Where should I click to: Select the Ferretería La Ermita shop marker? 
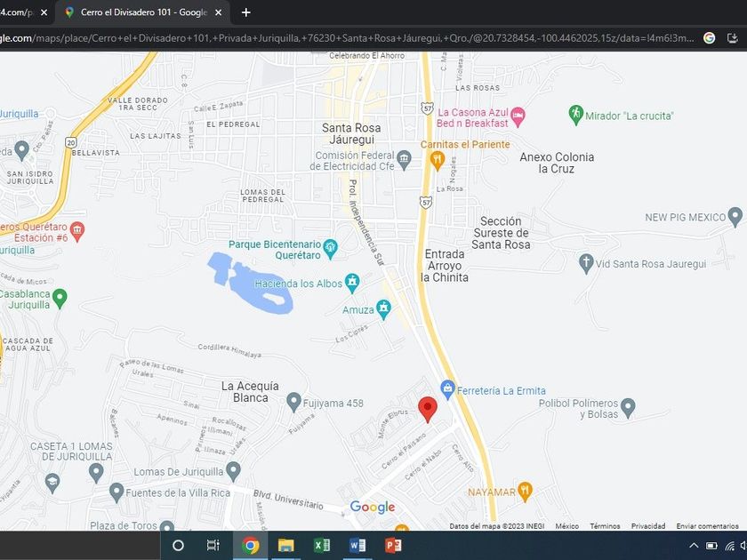pos(447,390)
